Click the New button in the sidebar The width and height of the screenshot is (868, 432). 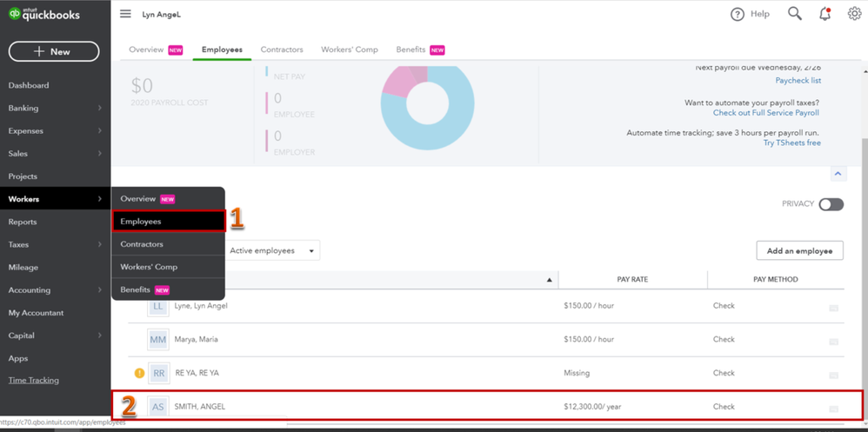(54, 51)
